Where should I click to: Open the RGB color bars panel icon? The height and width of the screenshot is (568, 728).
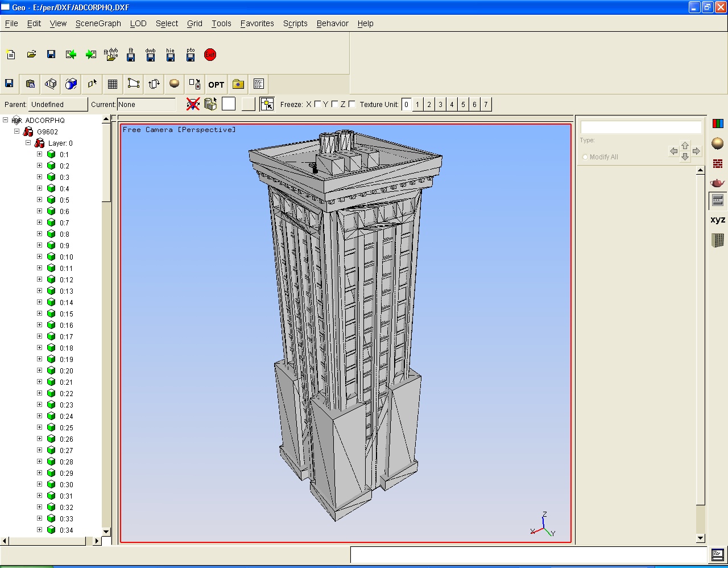718,124
